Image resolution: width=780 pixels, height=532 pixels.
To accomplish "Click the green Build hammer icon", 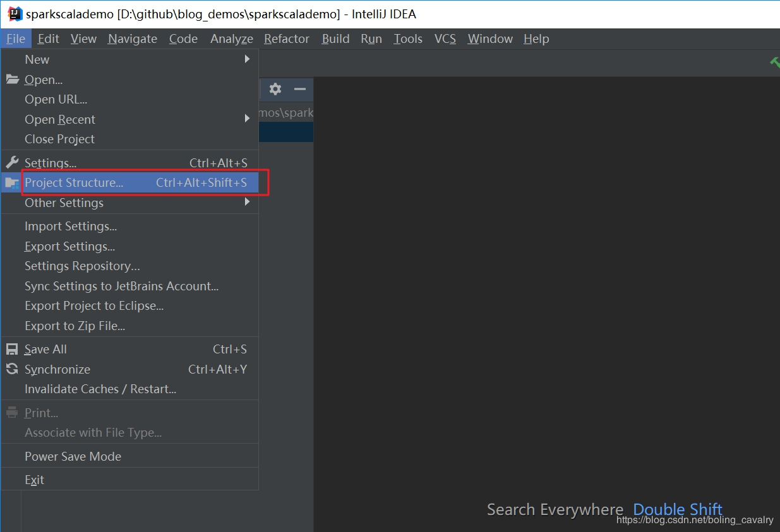I will tap(774, 62).
